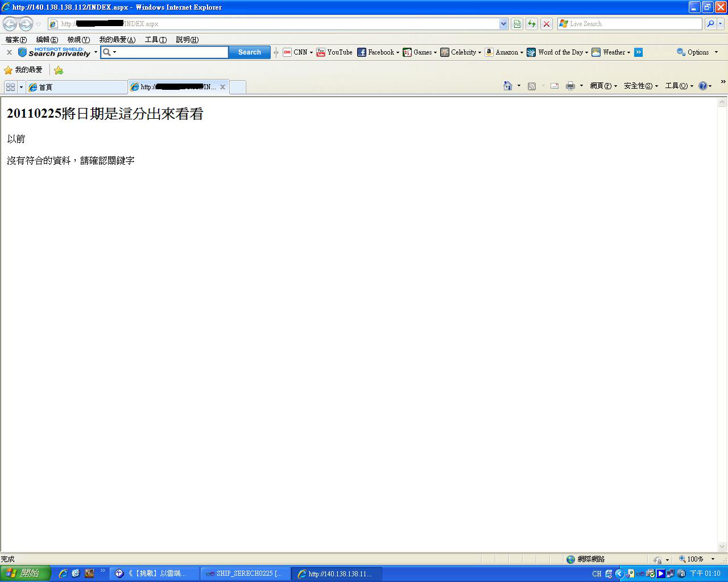Image resolution: width=728 pixels, height=582 pixels.
Task: Switch to SHIP_SERECH0225 taskbar window
Action: (x=245, y=574)
